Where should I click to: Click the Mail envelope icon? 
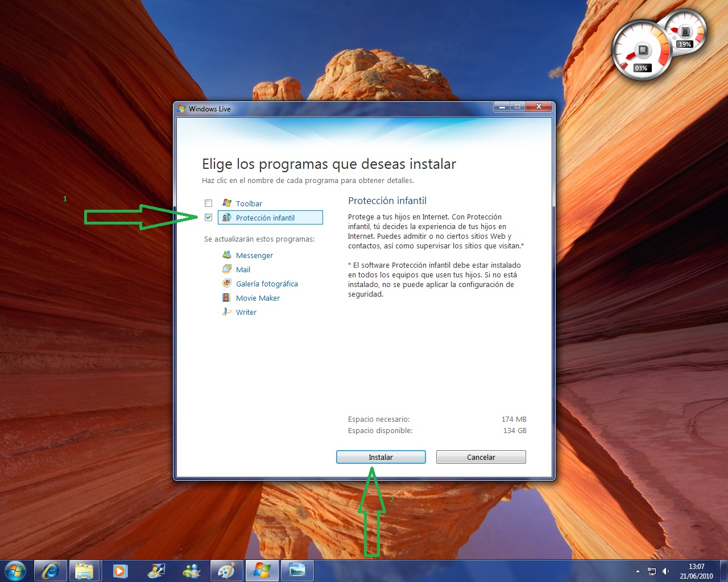point(227,269)
